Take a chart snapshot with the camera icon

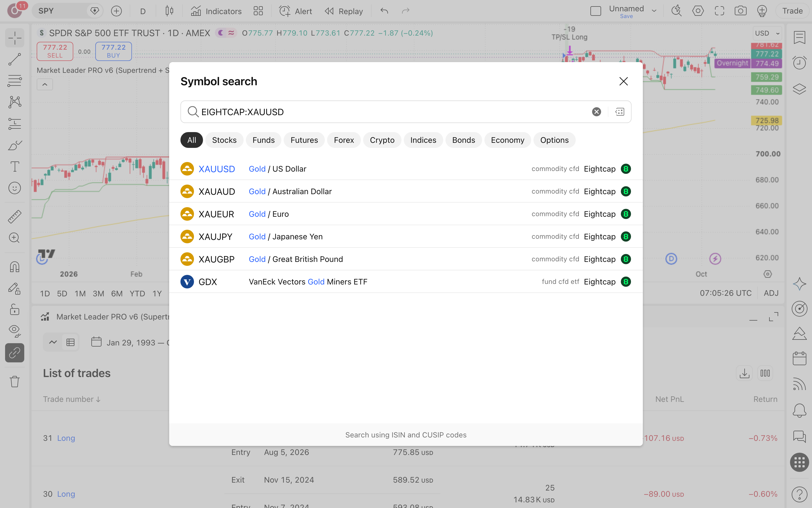click(x=741, y=11)
